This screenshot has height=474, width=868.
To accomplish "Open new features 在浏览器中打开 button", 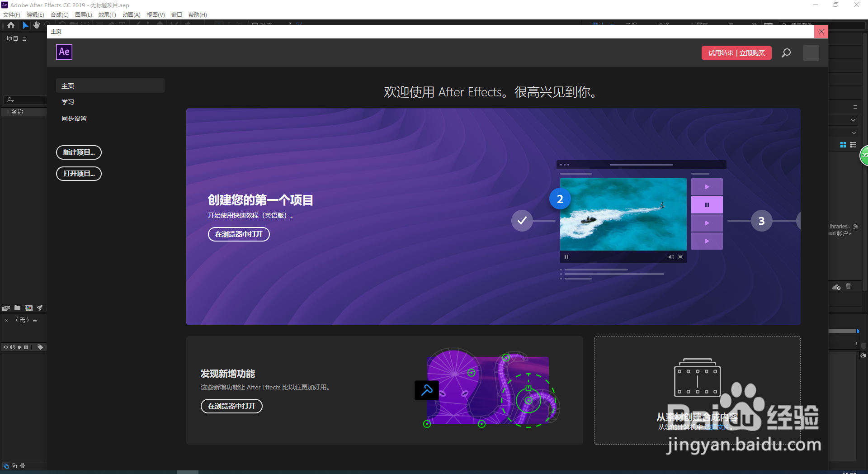I will click(x=231, y=406).
